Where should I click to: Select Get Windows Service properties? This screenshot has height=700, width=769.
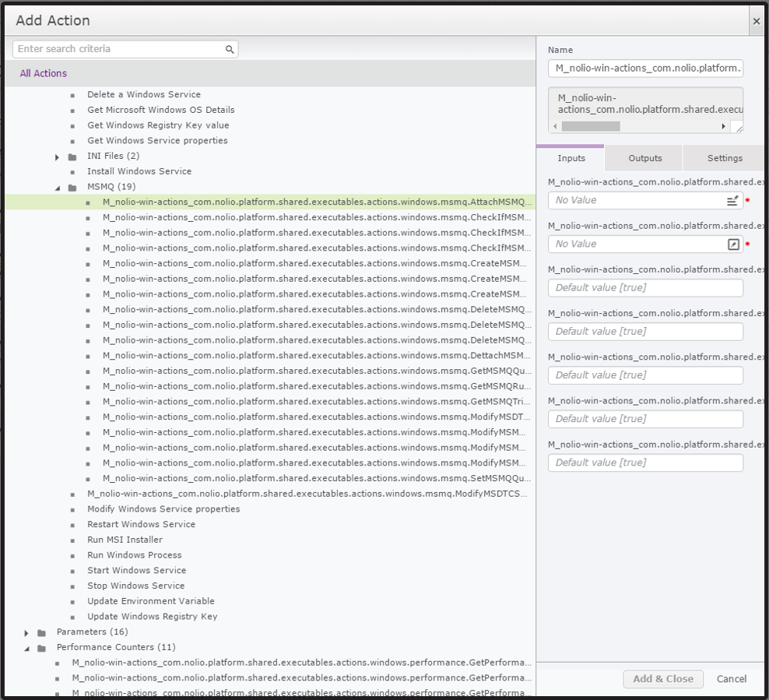pyautogui.click(x=157, y=140)
